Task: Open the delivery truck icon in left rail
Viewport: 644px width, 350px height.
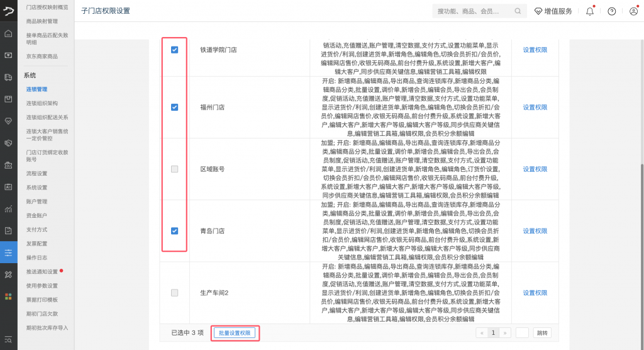Action: (8, 77)
